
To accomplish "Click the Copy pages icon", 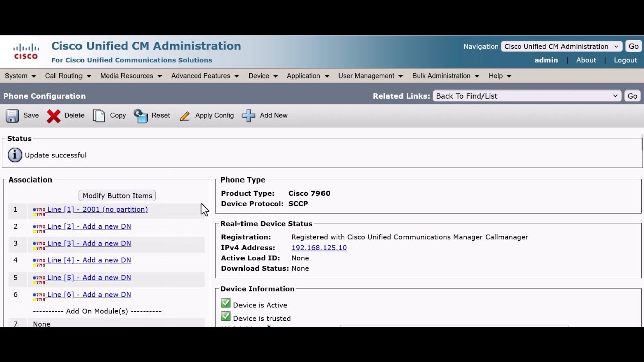I will [99, 116].
